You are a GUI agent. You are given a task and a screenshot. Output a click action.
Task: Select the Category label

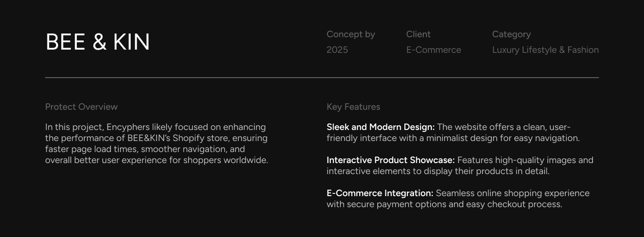tap(512, 34)
